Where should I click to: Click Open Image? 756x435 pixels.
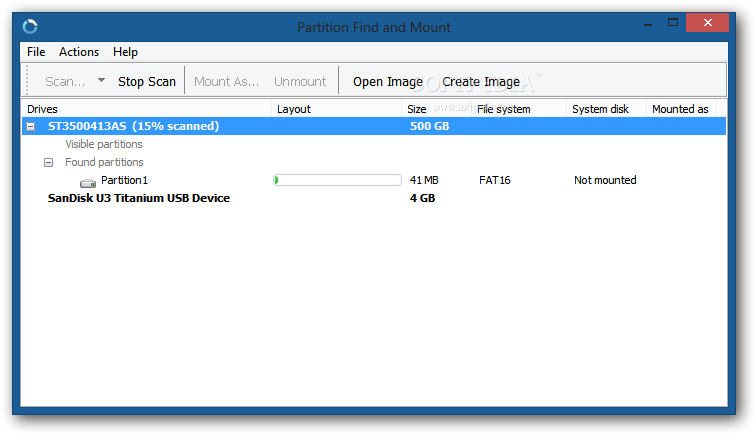pyautogui.click(x=388, y=82)
